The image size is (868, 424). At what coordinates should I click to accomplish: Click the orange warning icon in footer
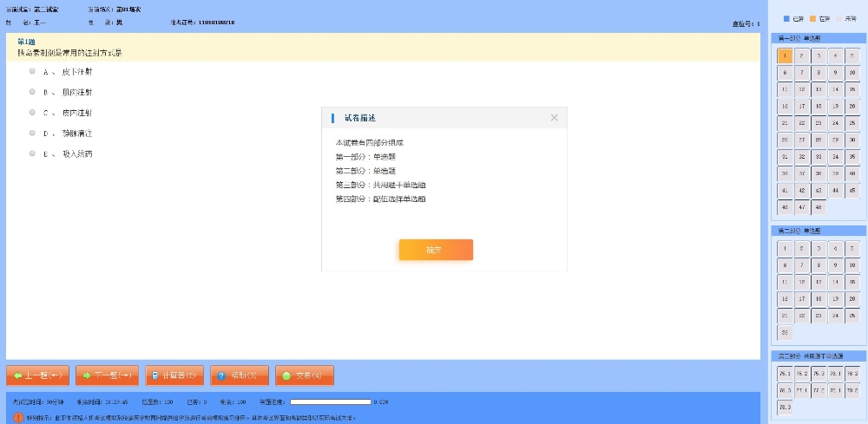[18, 417]
